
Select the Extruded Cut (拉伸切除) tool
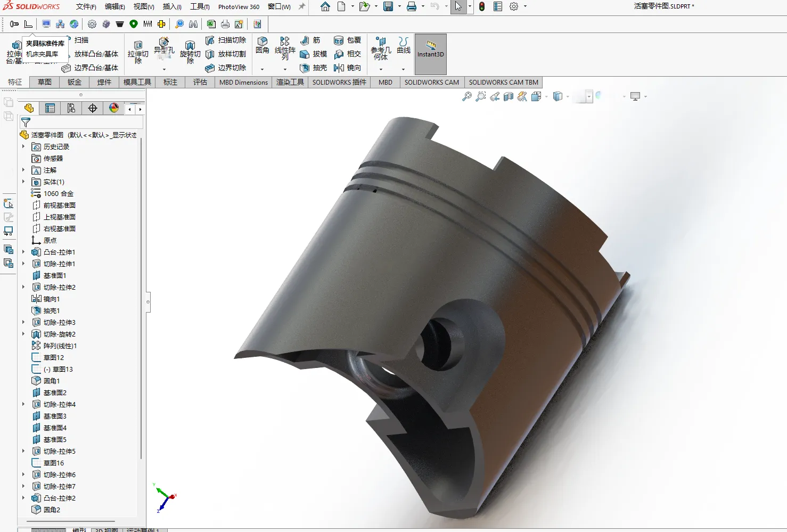138,52
